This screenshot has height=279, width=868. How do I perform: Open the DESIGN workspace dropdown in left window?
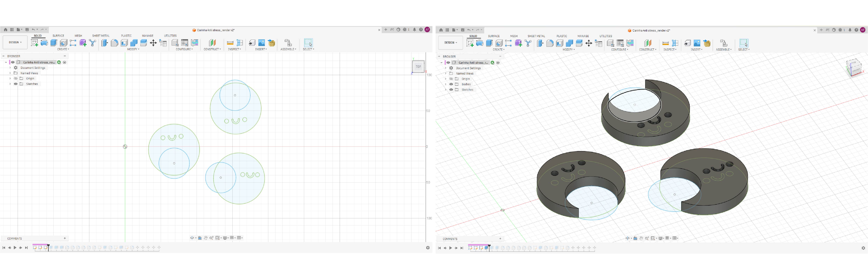pos(15,43)
